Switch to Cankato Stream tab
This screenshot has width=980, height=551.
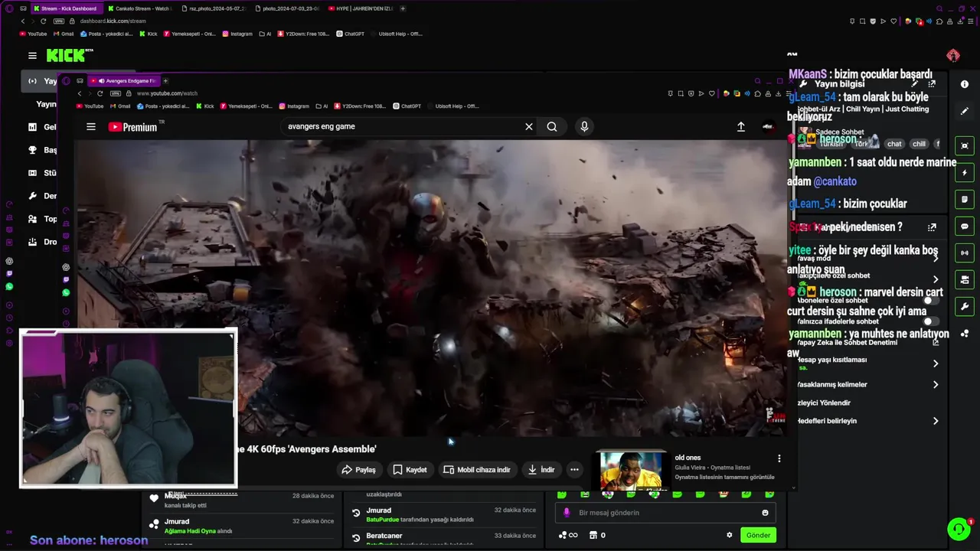(x=139, y=8)
